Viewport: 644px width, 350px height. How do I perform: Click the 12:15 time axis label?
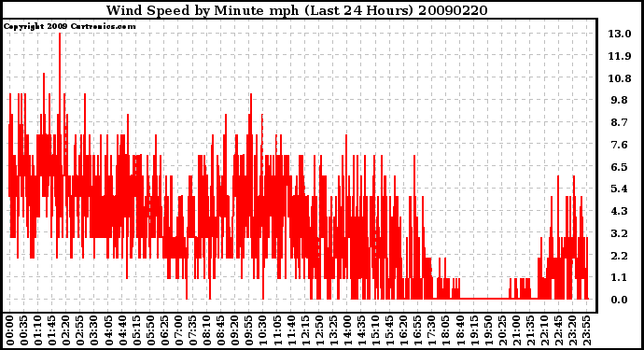click(x=305, y=330)
